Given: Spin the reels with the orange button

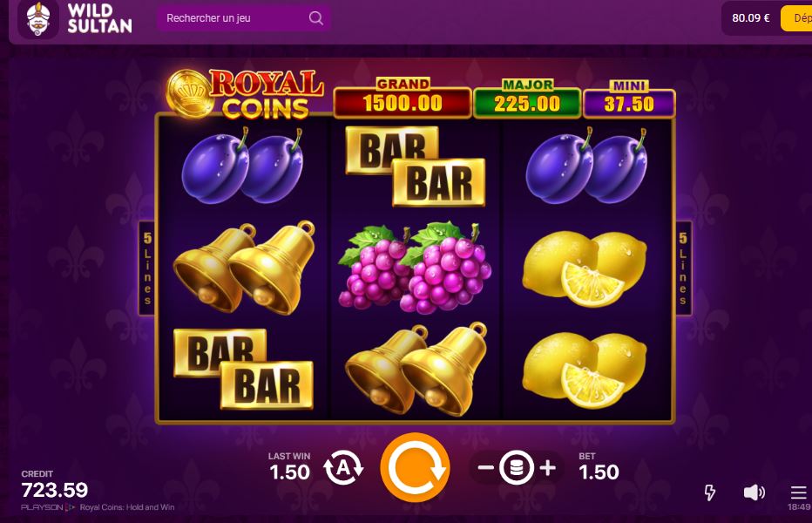Looking at the screenshot, I should coord(415,467).
